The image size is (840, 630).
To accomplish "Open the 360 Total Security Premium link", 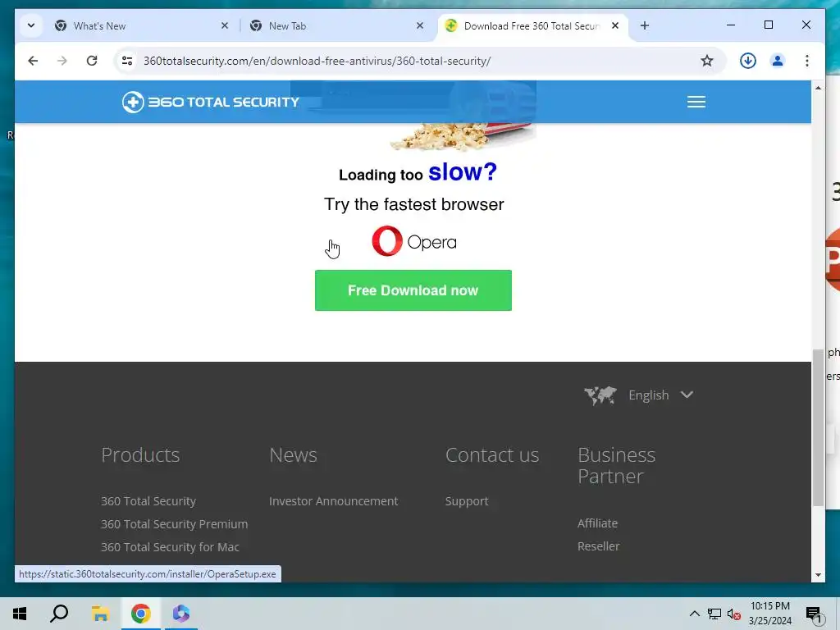I will click(174, 524).
